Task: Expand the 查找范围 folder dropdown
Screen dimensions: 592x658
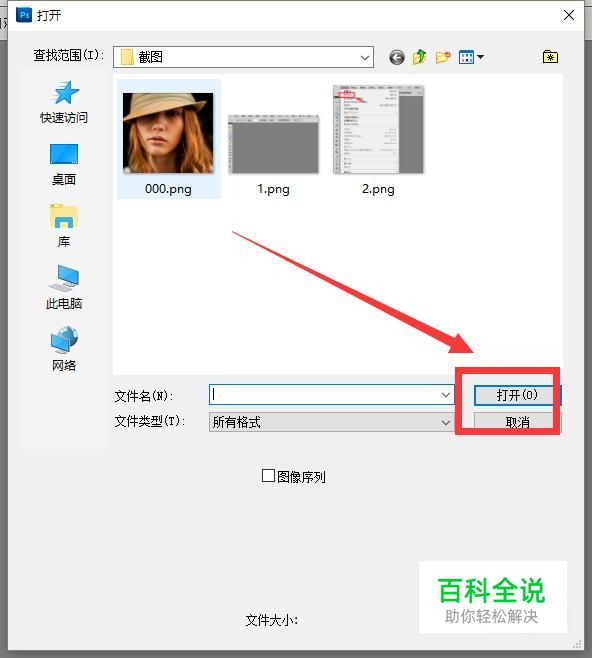Action: (x=365, y=57)
